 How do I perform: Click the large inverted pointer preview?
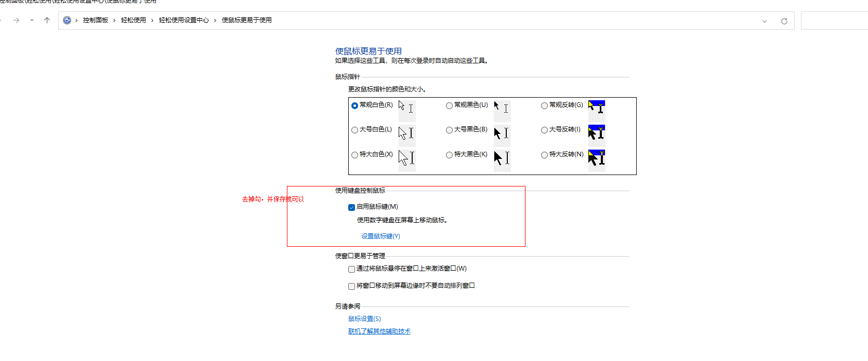coord(597,135)
